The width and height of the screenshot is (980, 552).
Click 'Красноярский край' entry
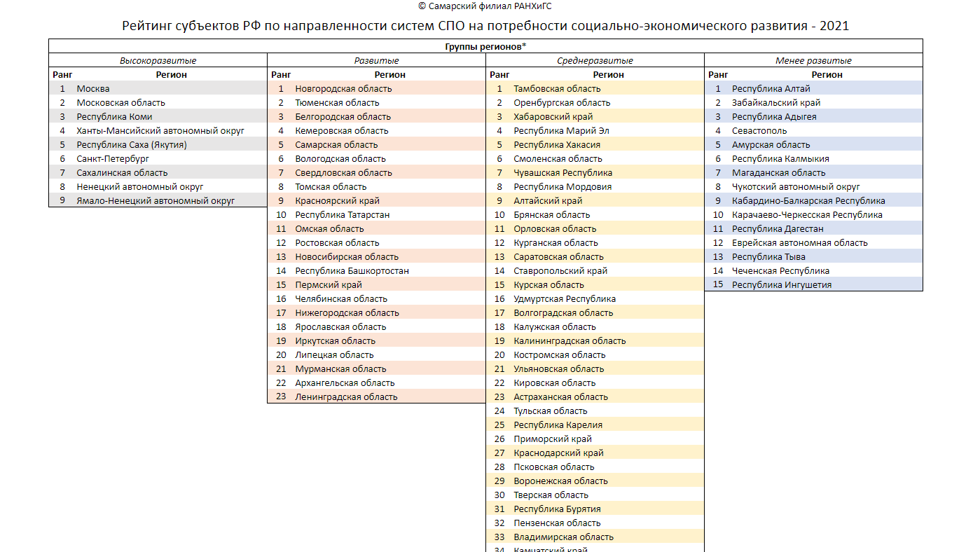(x=337, y=201)
